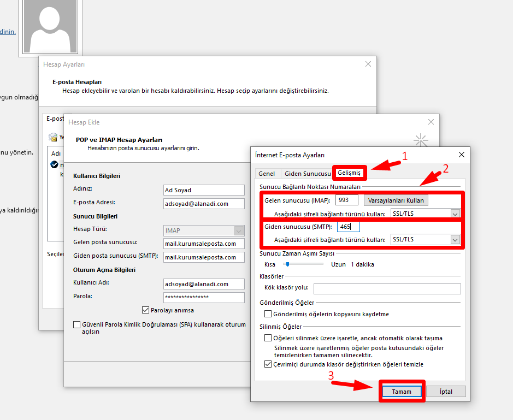Toggle the Parolayı anımsa checkbox
This screenshot has height=420, width=513.
146,310
